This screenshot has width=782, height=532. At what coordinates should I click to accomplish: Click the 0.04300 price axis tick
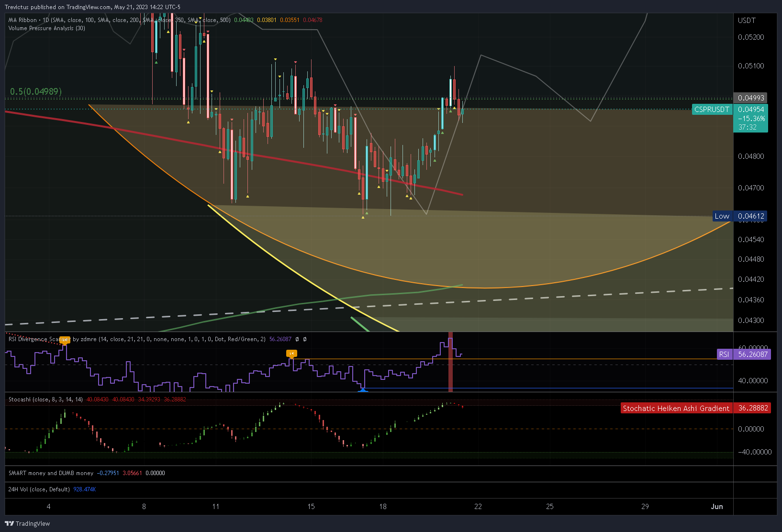[x=751, y=321]
